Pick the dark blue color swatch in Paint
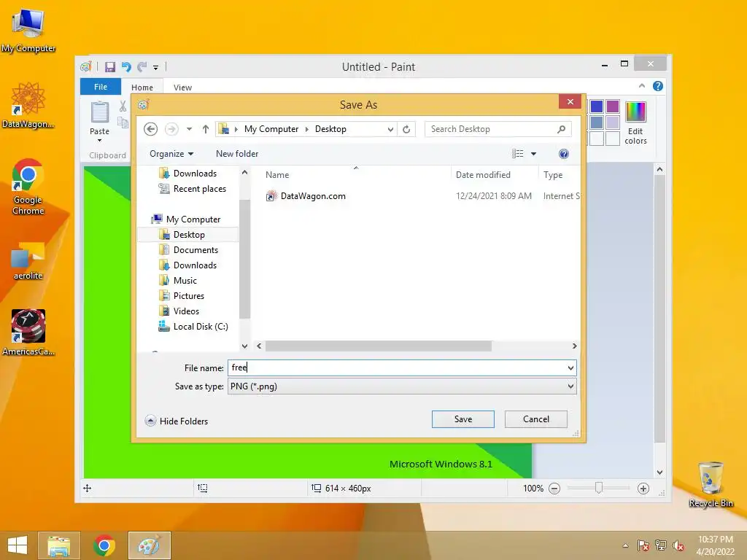The image size is (747, 560). click(x=597, y=106)
